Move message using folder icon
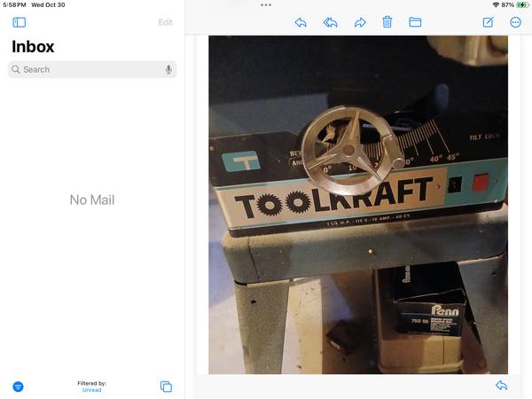 (x=415, y=22)
